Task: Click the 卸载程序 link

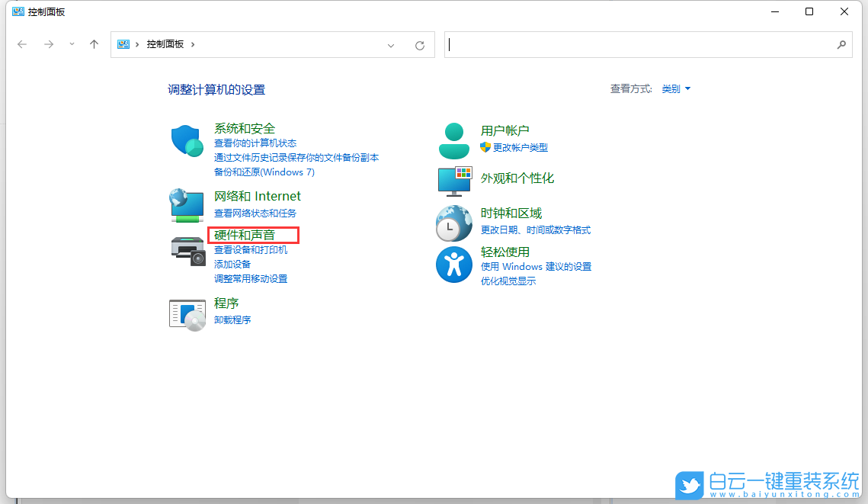Action: 232,319
